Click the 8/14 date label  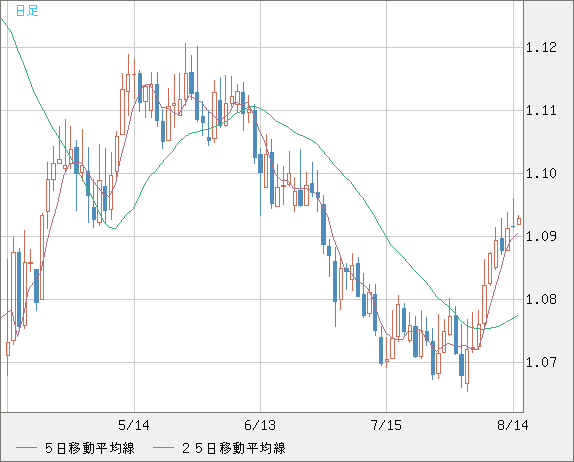[x=513, y=425]
